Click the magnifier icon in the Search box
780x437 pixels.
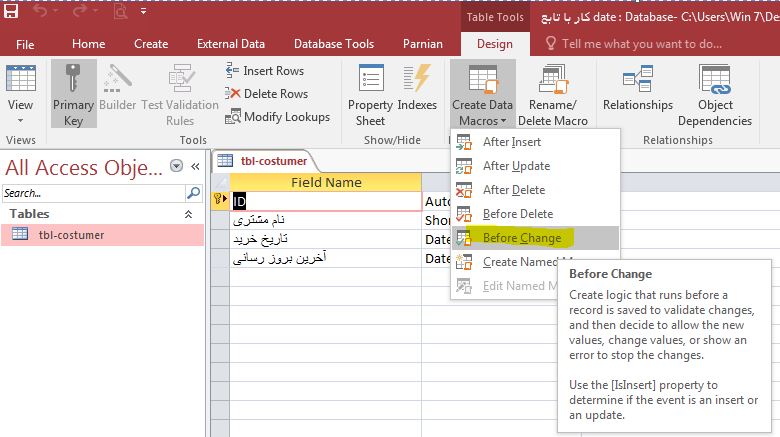coord(194,193)
